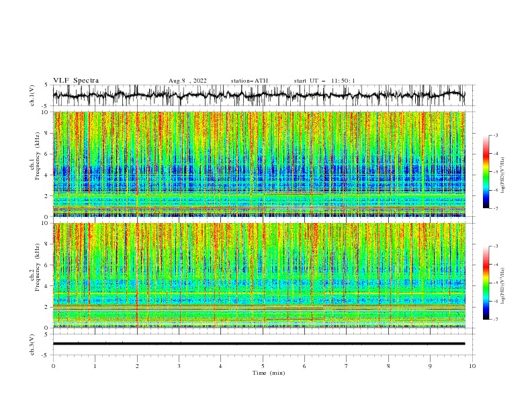Click the 'VLF Spectra' title text

tap(76, 81)
